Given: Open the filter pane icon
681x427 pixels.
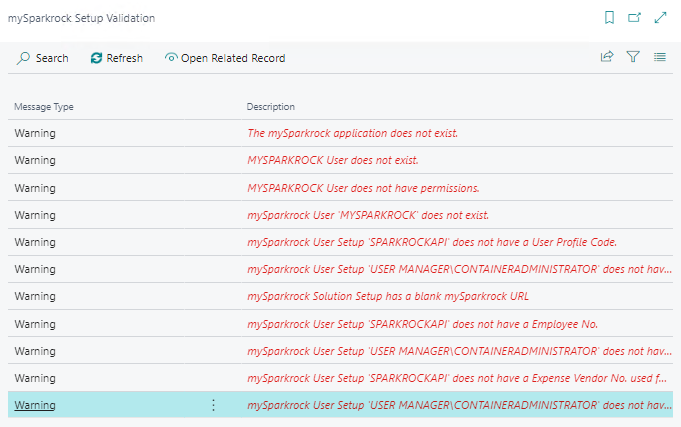Looking at the screenshot, I should coord(633,57).
